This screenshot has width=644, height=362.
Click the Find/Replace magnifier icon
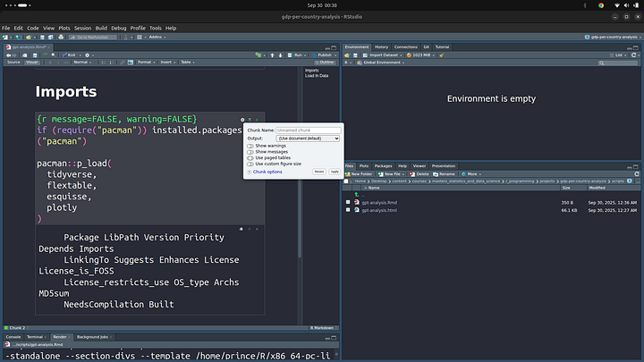pyautogui.click(x=54, y=55)
